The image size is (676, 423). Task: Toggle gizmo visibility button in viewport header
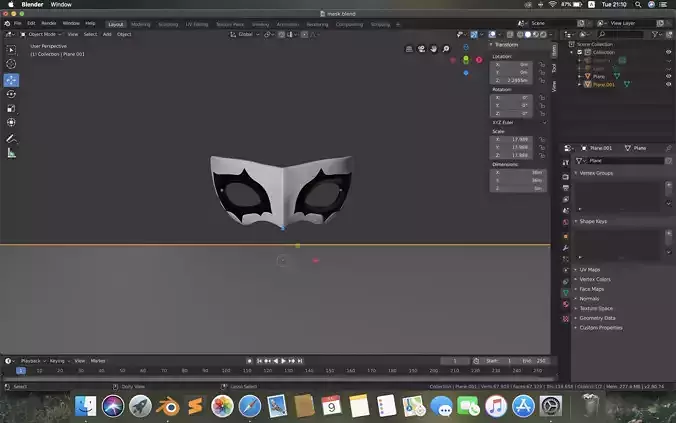[x=474, y=34]
